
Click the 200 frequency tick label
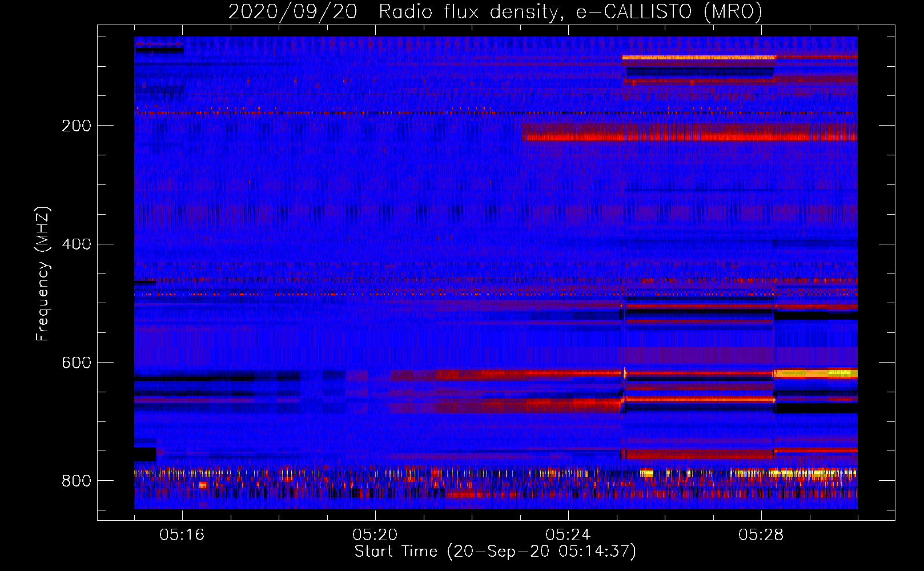pos(76,126)
